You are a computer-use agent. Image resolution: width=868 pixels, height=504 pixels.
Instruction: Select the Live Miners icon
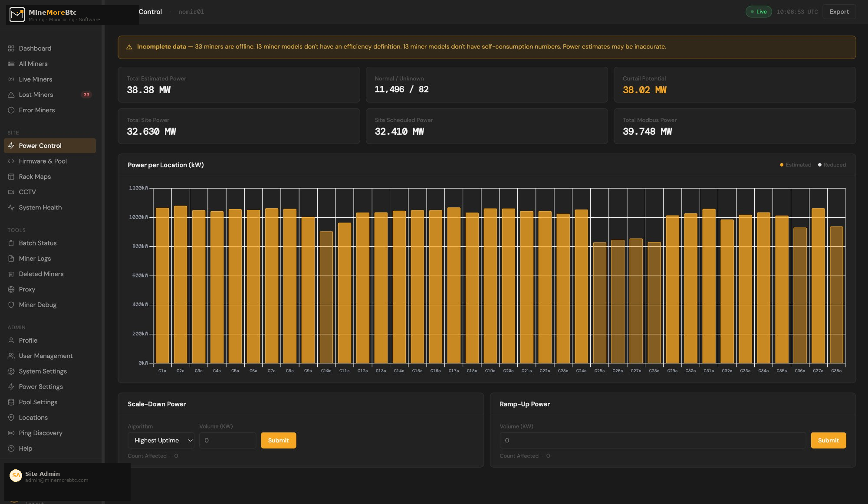[11, 79]
